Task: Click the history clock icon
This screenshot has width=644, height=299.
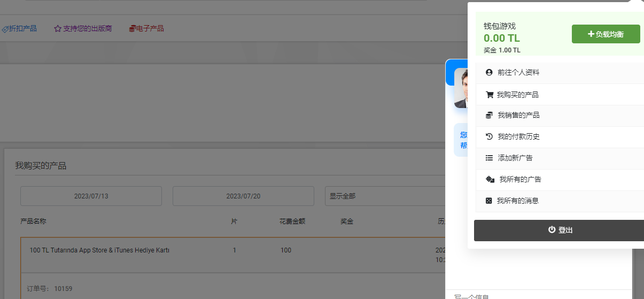Action: [489, 136]
